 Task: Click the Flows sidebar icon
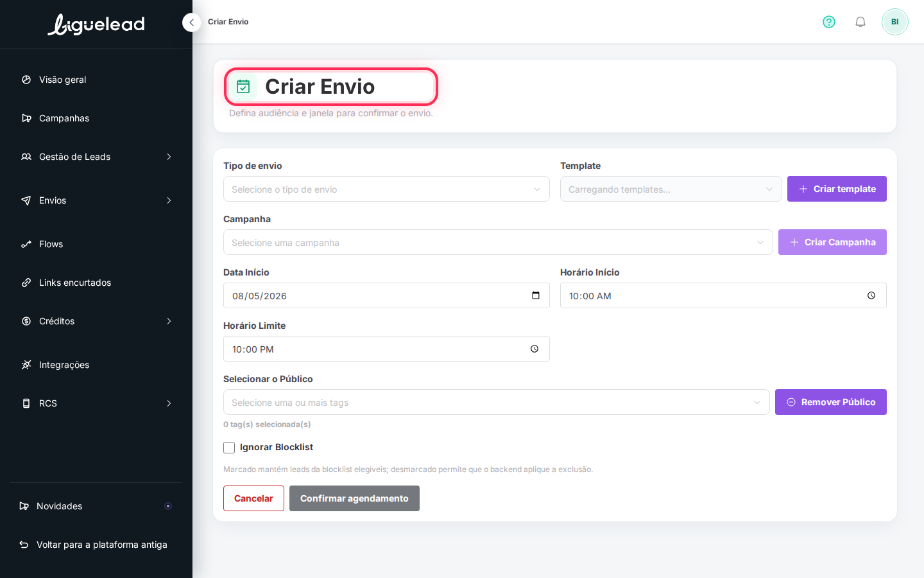pyautogui.click(x=26, y=244)
